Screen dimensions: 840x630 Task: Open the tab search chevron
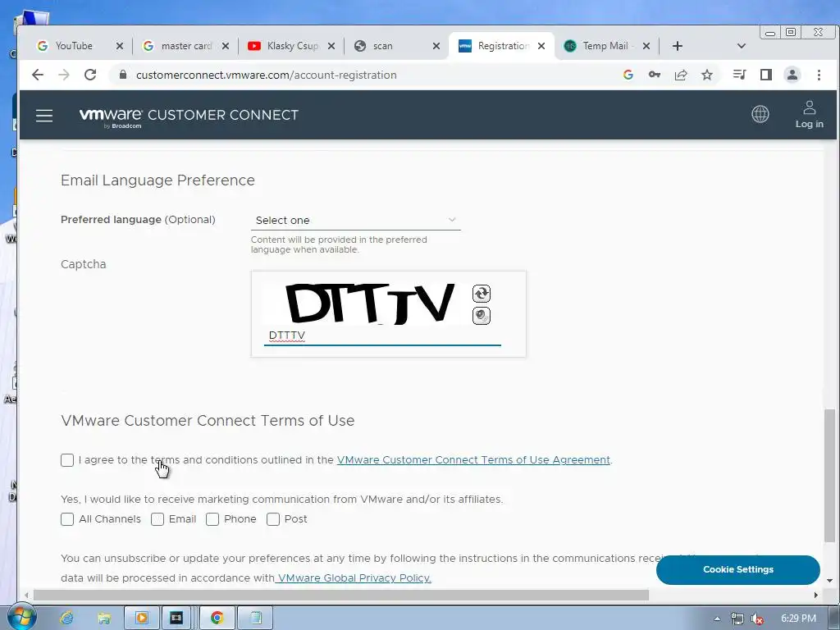pyautogui.click(x=742, y=46)
